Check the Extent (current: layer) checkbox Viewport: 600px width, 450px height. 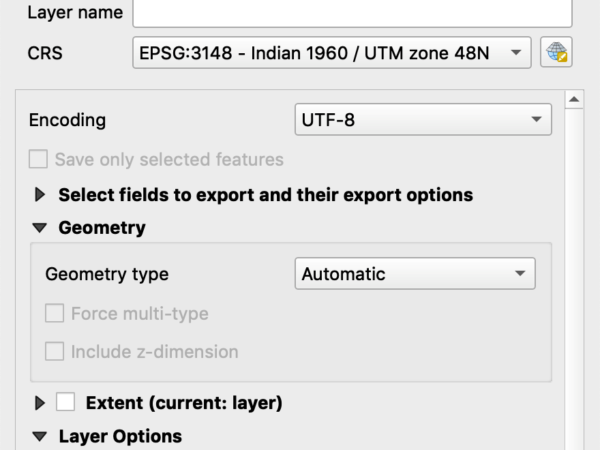click(x=65, y=402)
